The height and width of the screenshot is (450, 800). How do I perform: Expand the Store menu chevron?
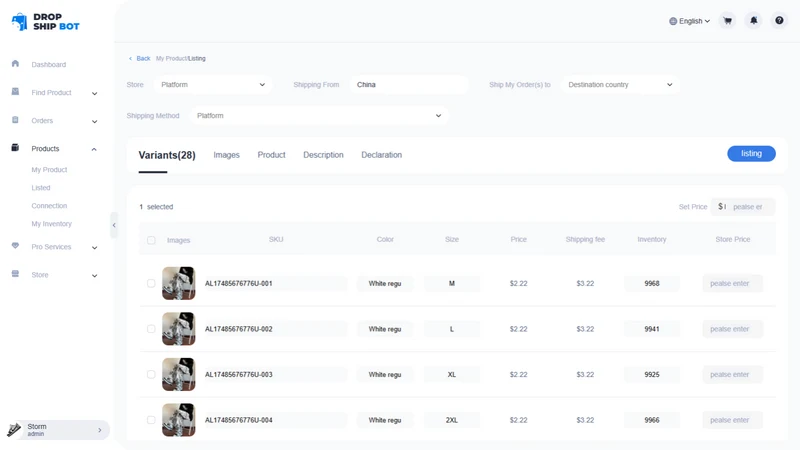tap(94, 276)
